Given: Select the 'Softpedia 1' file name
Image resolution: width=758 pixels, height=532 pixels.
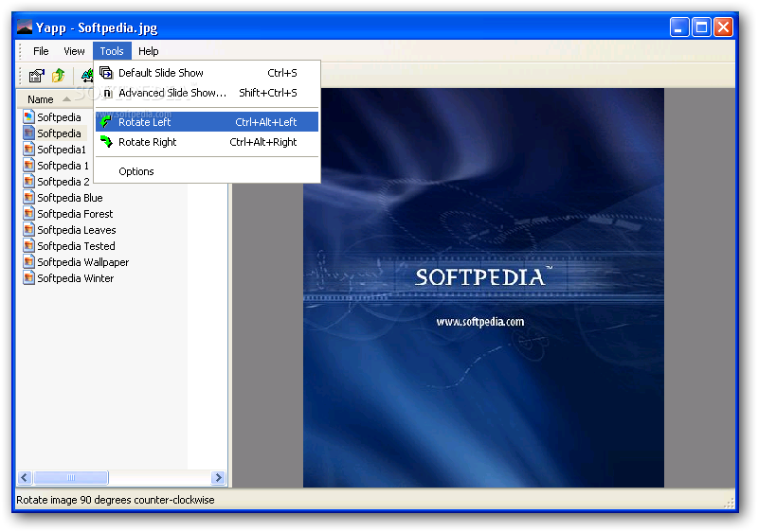Looking at the screenshot, I should coord(63,166).
